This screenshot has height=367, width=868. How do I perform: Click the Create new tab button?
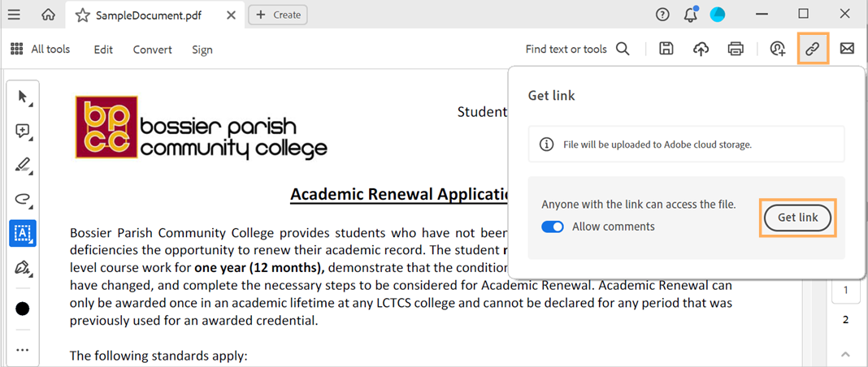(278, 15)
